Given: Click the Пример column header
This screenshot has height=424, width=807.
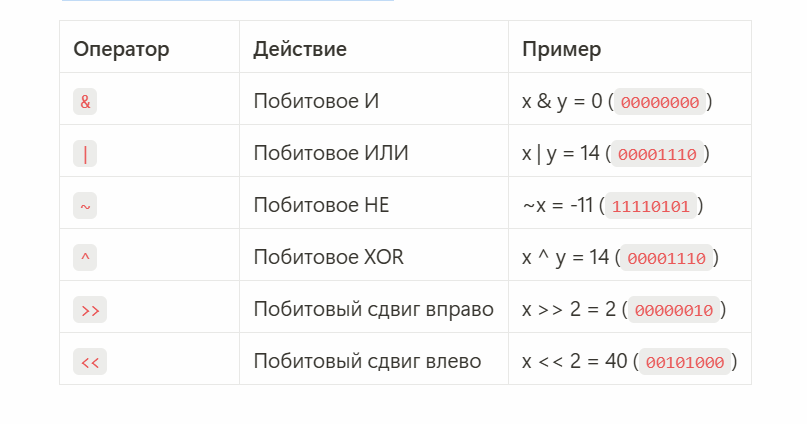Looking at the screenshot, I should [562, 49].
